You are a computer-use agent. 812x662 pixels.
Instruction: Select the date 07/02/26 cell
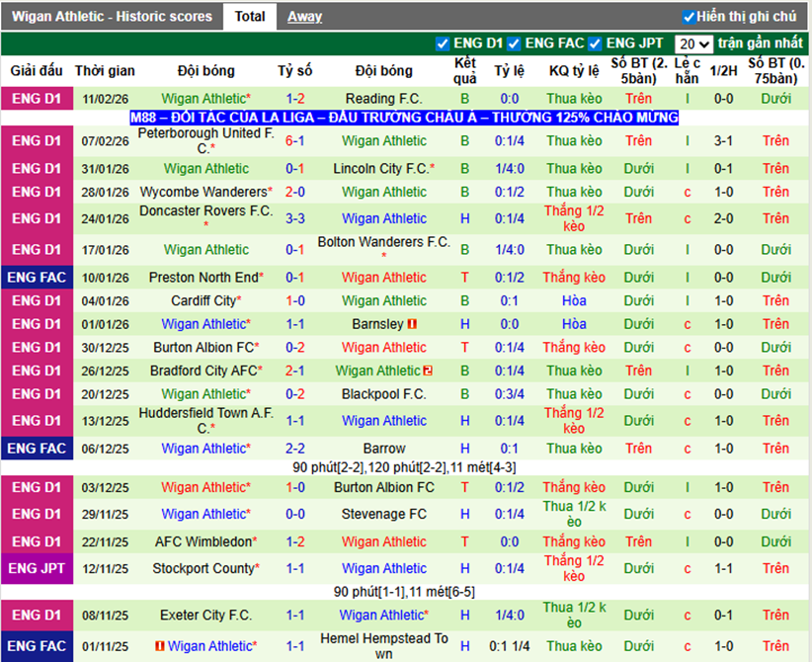coord(105,141)
